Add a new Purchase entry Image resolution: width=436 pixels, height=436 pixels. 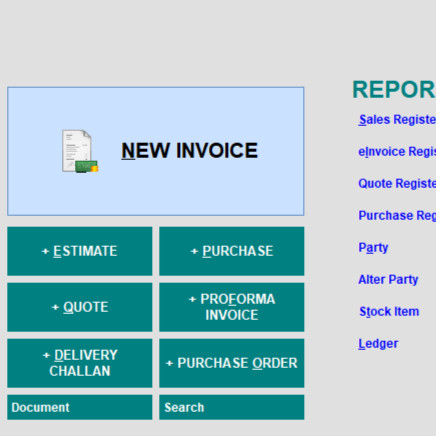(x=232, y=251)
